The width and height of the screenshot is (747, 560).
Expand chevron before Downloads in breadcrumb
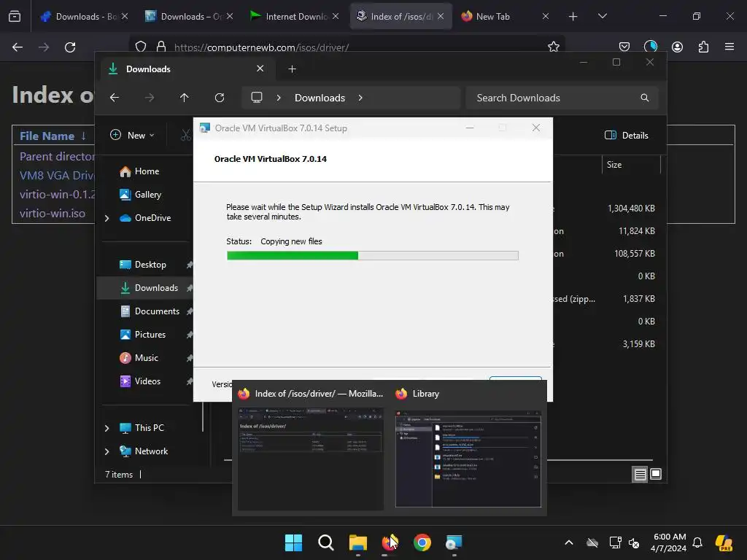point(279,98)
